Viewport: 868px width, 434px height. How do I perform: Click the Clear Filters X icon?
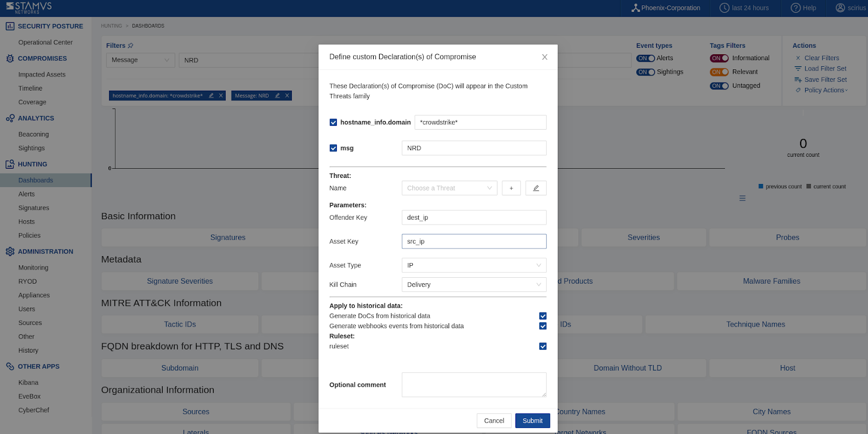click(x=798, y=58)
